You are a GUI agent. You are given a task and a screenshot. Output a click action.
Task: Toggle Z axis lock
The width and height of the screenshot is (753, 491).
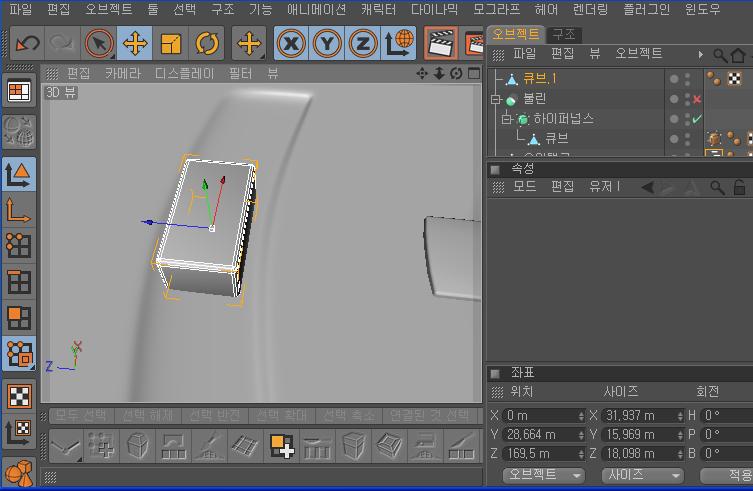click(x=363, y=44)
